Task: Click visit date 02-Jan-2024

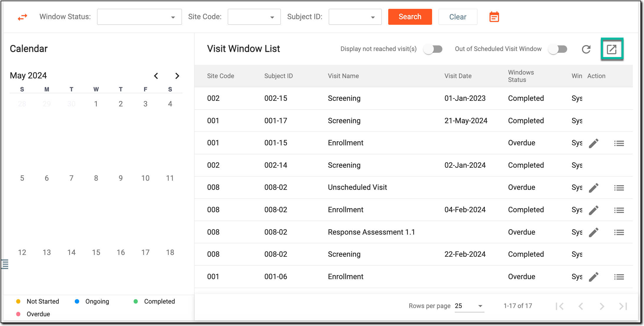Action: coord(465,165)
